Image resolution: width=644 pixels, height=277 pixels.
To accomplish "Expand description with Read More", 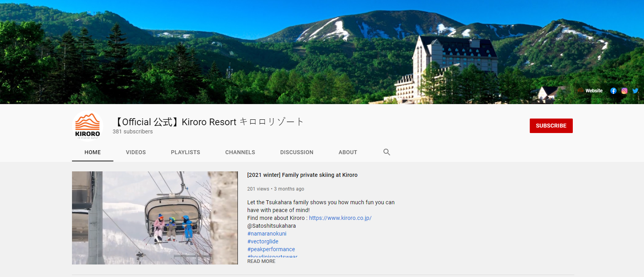I will [x=261, y=261].
